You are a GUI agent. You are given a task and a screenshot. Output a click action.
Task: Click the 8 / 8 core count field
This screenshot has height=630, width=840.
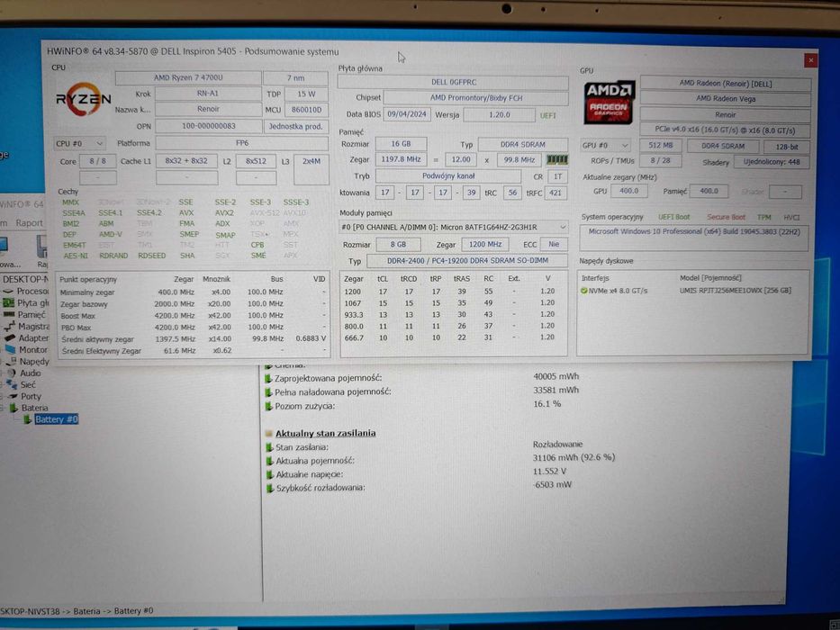(97, 161)
